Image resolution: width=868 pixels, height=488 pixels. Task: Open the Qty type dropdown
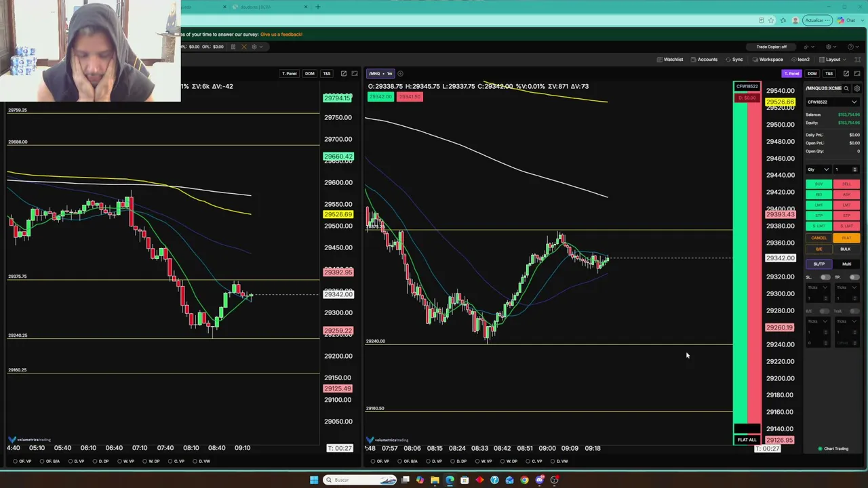pos(818,169)
